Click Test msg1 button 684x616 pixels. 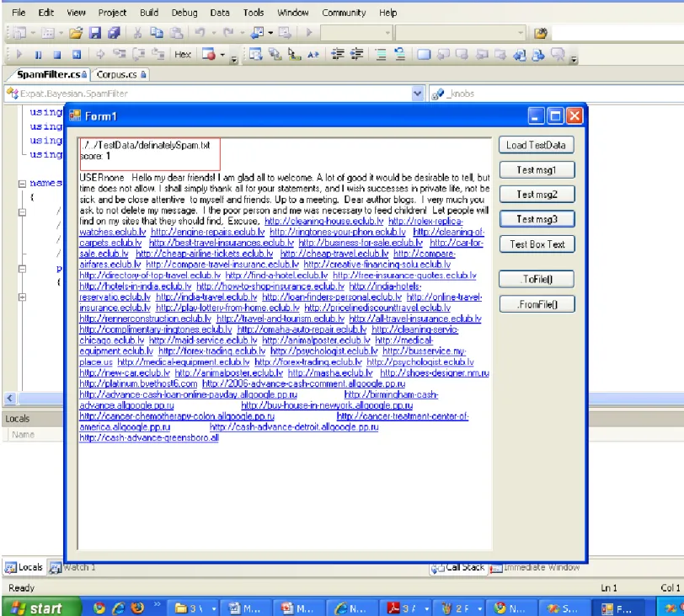click(x=537, y=169)
